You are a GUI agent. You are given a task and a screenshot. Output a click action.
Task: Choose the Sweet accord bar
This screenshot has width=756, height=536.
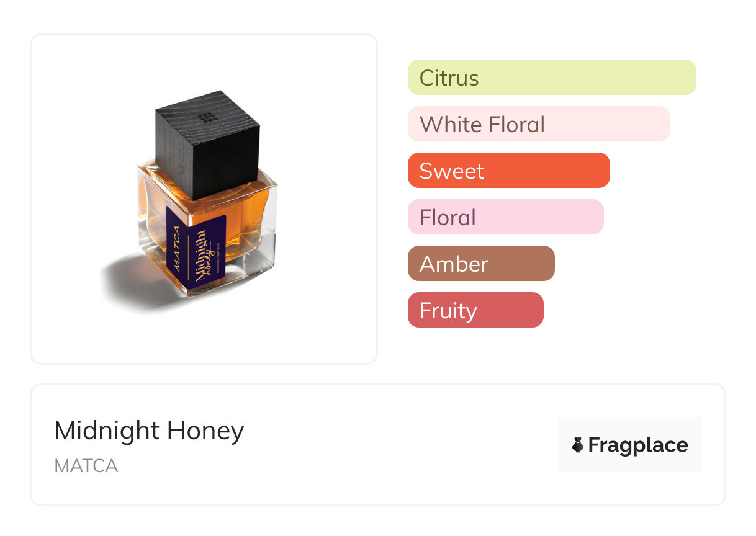click(x=508, y=171)
